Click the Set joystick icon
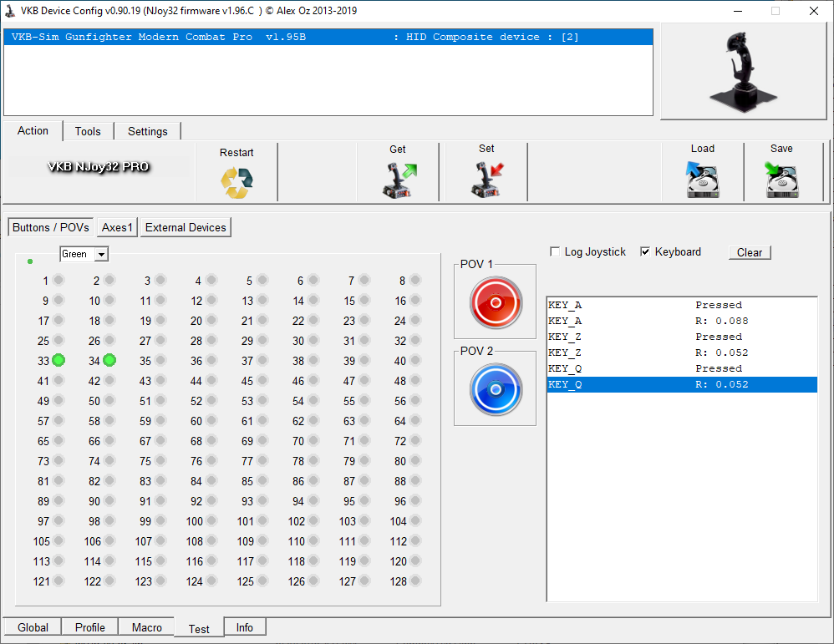This screenshot has height=644, width=834. click(486, 179)
